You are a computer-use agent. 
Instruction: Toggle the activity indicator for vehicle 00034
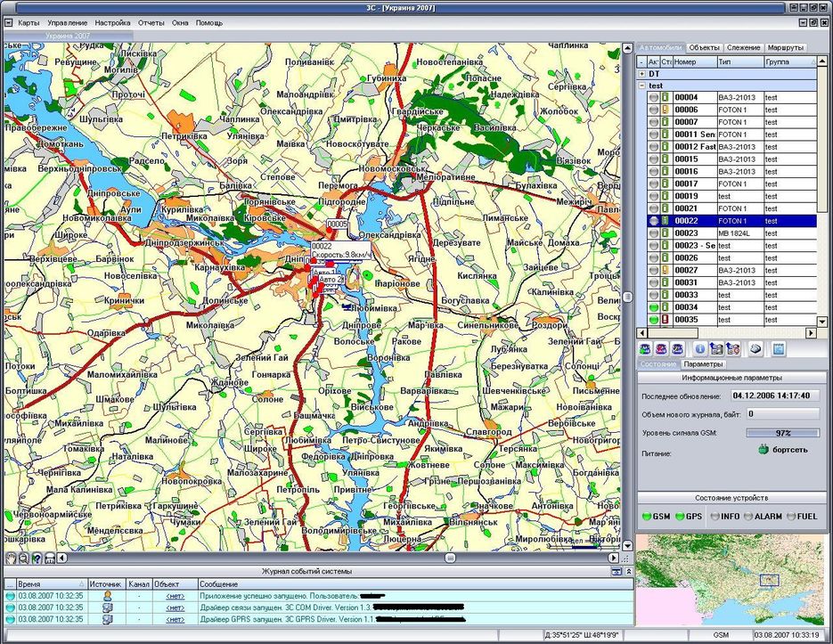coord(653,307)
